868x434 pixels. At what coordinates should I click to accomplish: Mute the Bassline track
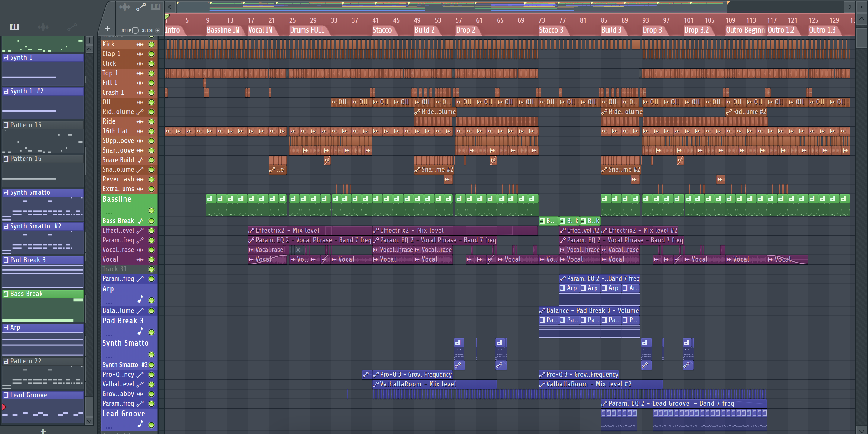151,211
